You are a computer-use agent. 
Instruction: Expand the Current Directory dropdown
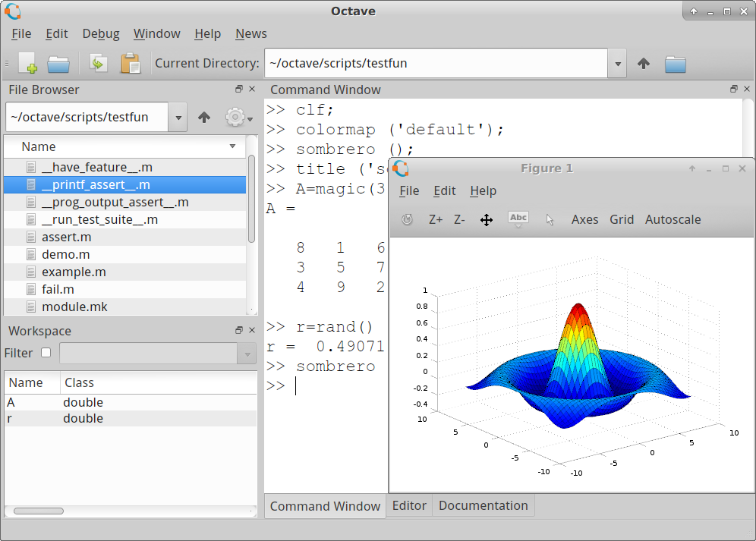tap(617, 63)
